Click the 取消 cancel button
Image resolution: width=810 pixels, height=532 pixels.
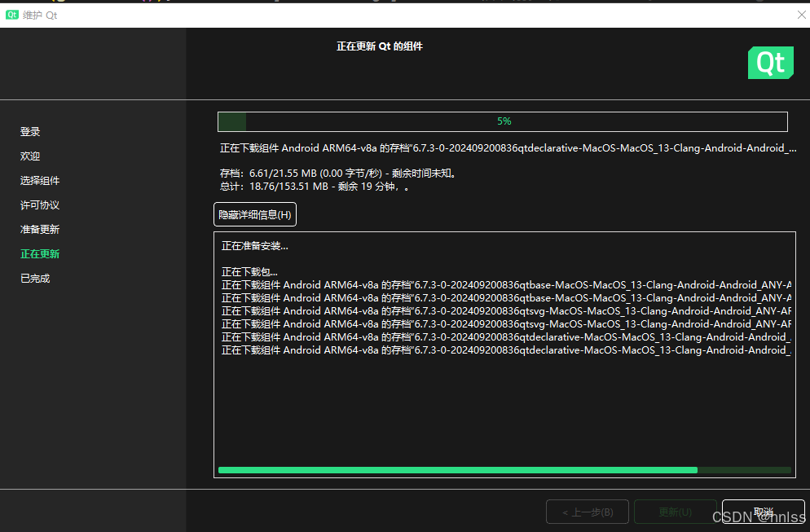763,512
